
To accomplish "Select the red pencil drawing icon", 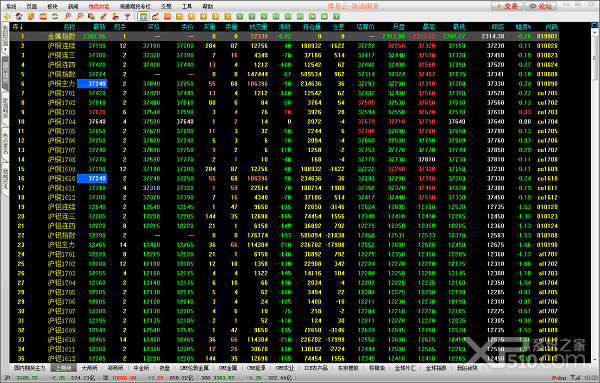I will [x=103, y=16].
